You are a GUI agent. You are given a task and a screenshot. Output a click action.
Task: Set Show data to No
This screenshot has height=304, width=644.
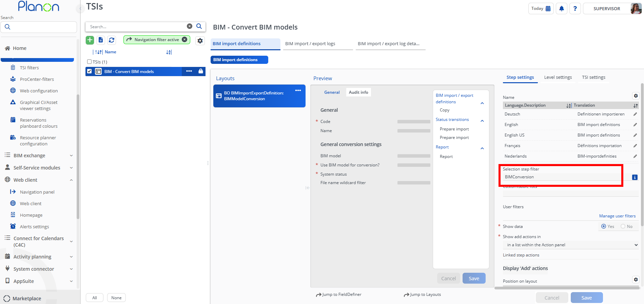tap(623, 226)
